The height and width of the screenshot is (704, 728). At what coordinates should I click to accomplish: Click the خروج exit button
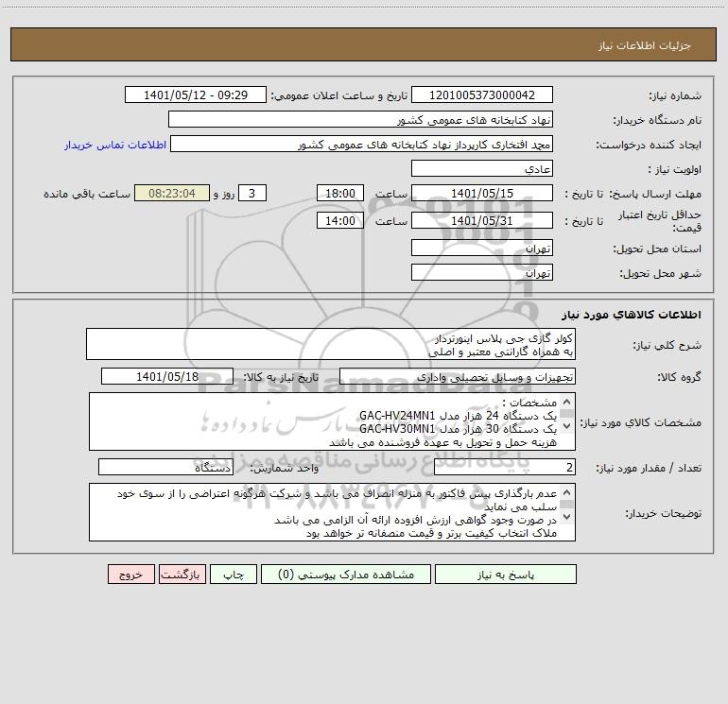(x=130, y=575)
